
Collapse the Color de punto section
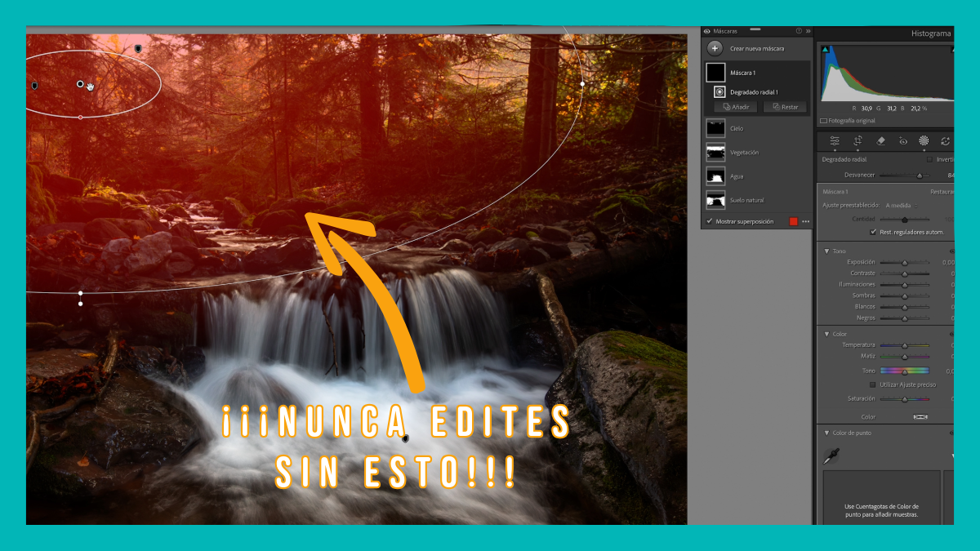click(826, 433)
